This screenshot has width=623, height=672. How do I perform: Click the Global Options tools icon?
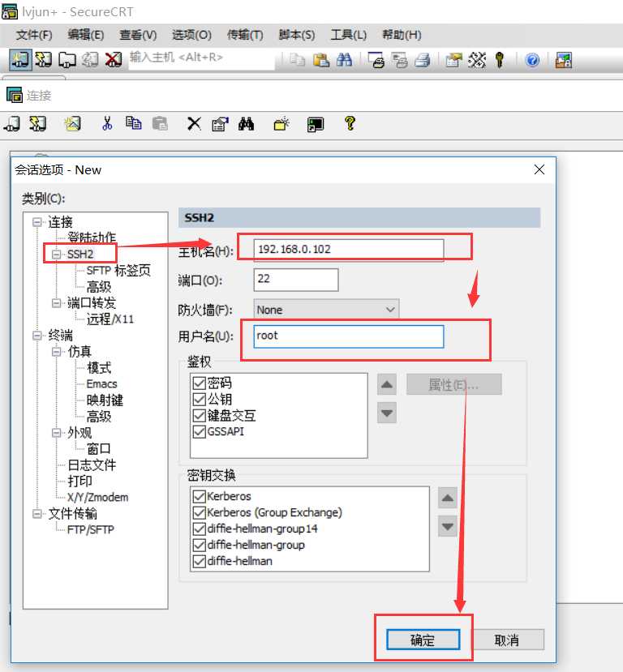pos(477,60)
